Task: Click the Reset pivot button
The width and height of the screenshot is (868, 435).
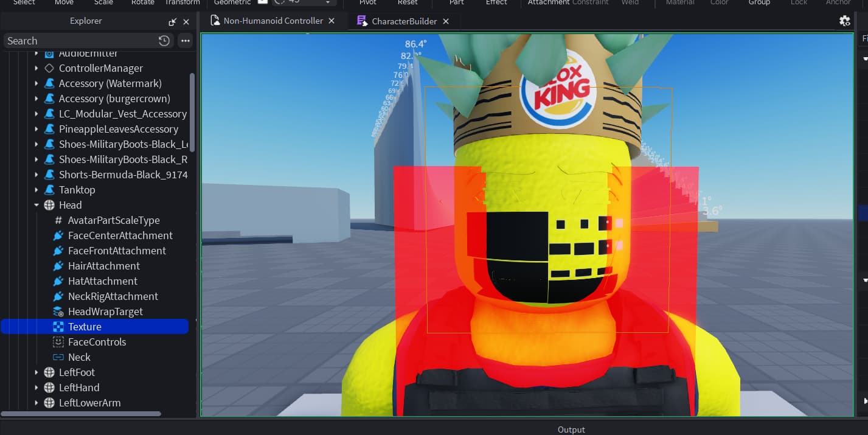Action: pyautogui.click(x=408, y=2)
